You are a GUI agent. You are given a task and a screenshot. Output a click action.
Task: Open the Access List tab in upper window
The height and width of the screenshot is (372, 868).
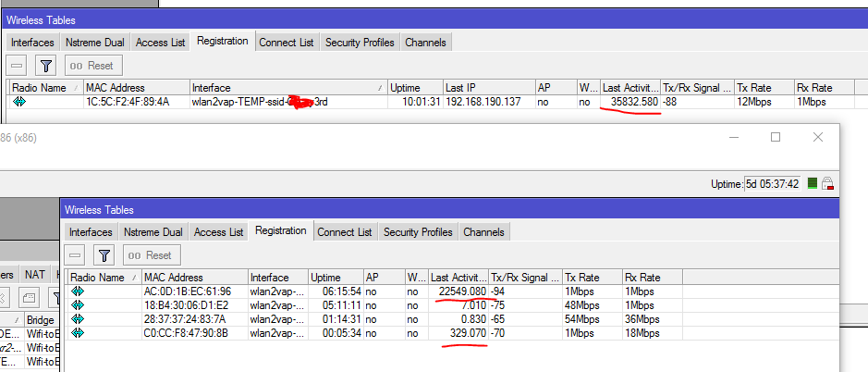click(x=160, y=42)
